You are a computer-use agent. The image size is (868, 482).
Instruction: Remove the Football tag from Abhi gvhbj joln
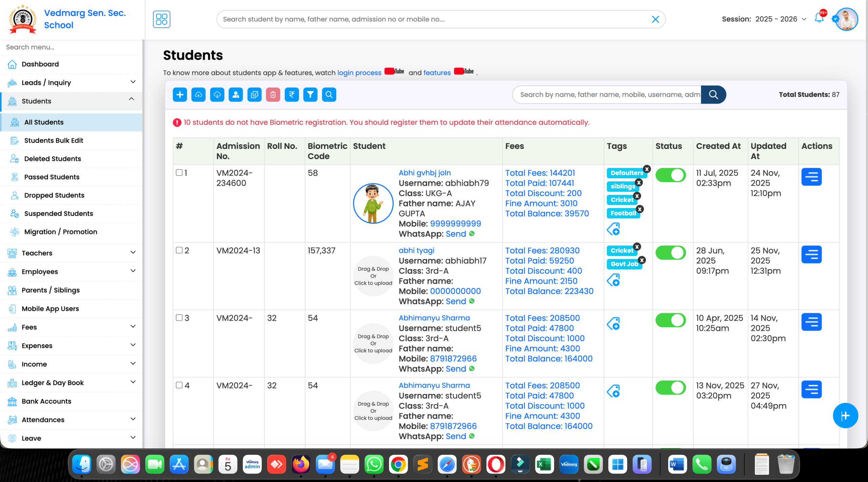point(639,209)
